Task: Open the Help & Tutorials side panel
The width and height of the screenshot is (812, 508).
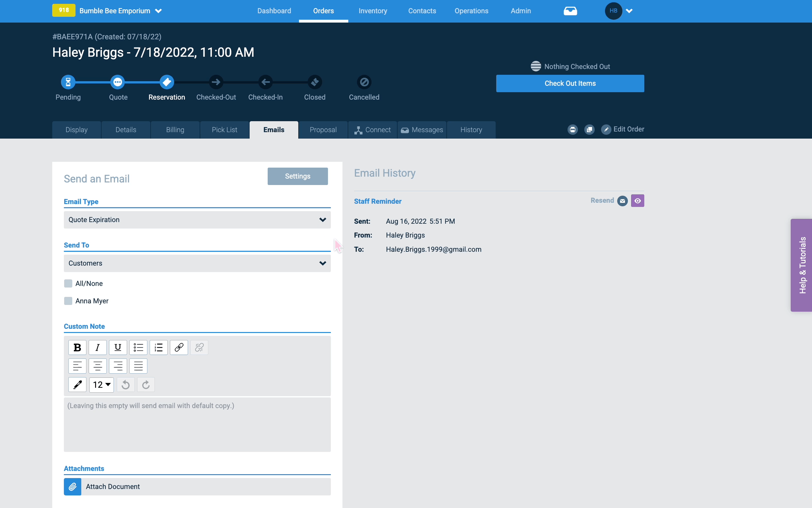Action: pyautogui.click(x=802, y=265)
